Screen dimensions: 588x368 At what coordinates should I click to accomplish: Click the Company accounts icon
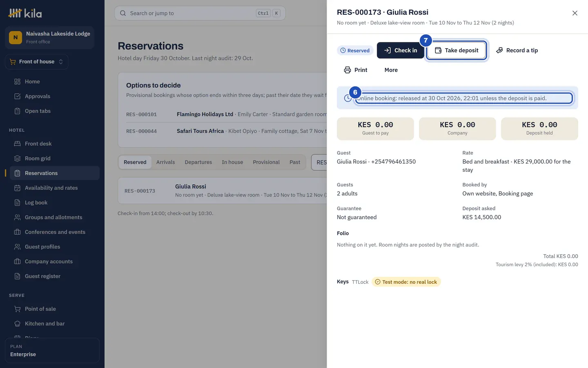pyautogui.click(x=17, y=261)
